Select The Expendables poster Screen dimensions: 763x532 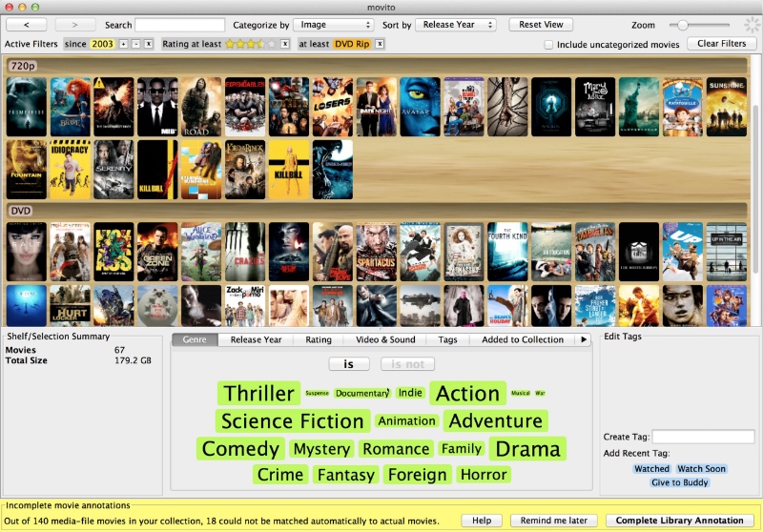(245, 107)
